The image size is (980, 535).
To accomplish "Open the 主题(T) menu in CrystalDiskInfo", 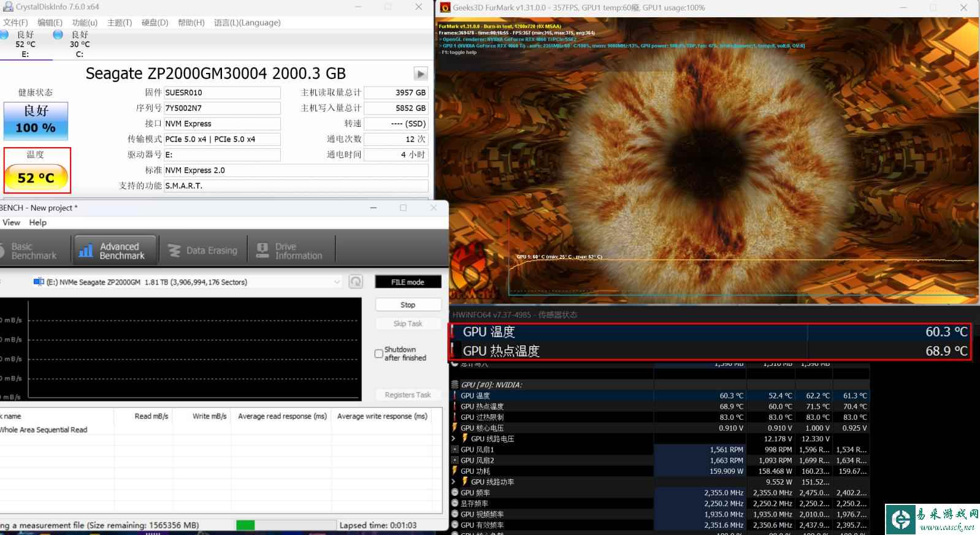I will (120, 23).
